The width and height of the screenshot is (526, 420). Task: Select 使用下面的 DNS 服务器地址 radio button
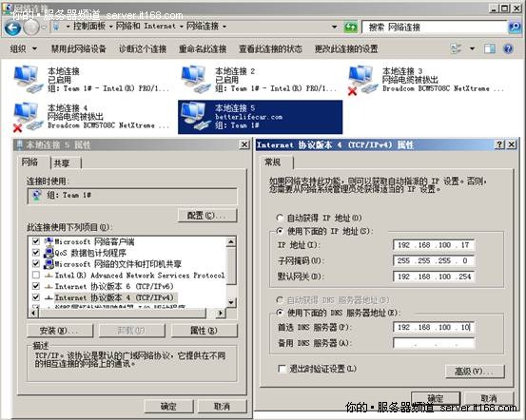(280, 313)
